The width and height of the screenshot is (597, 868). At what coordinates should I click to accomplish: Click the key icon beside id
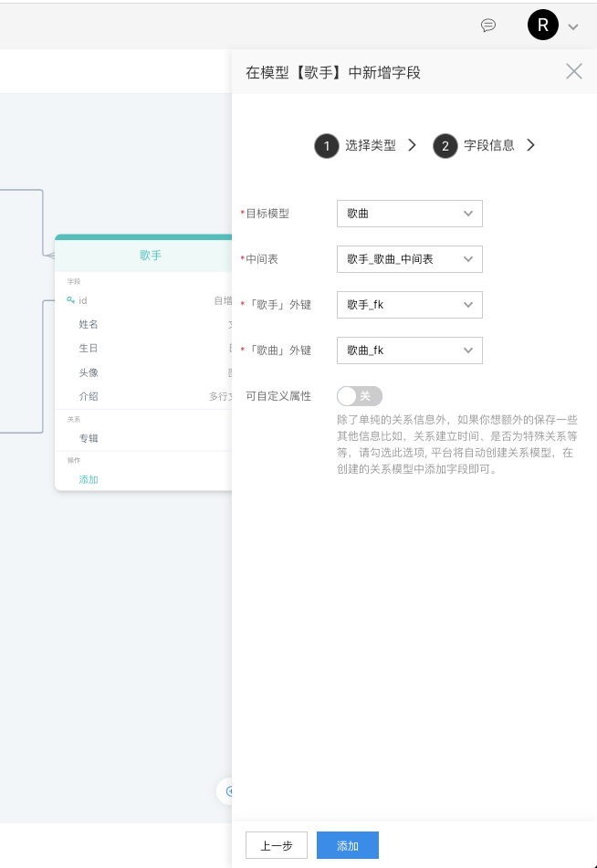tap(70, 300)
